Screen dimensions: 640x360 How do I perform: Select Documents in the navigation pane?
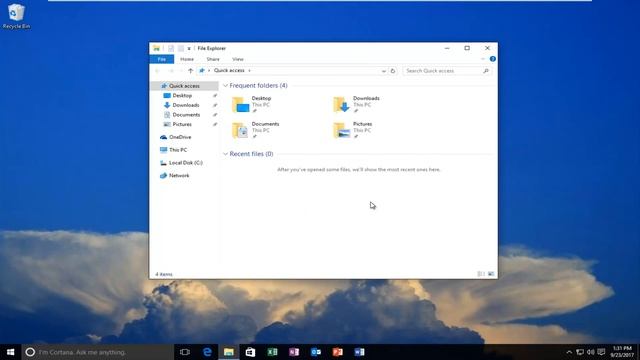coord(186,115)
